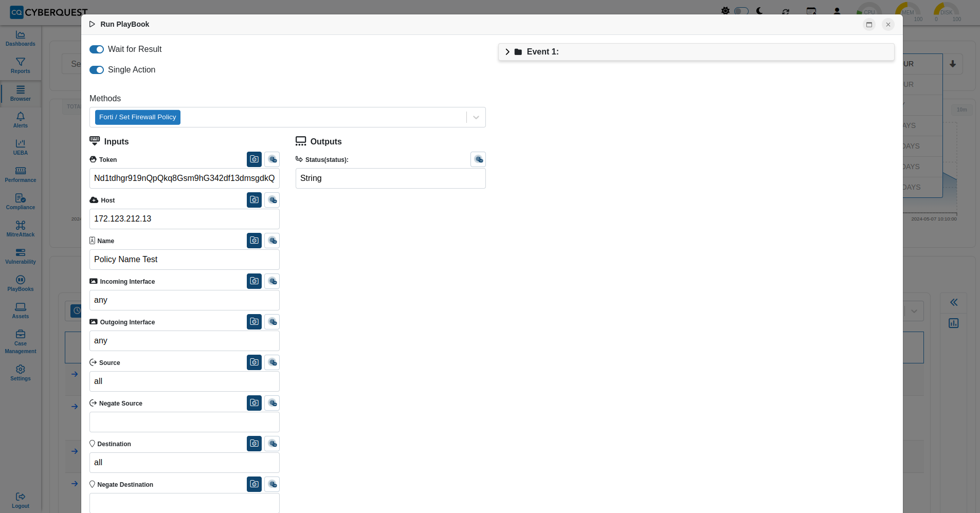Image resolution: width=980 pixels, height=513 pixels.
Task: Click the Negate Source camera icon
Action: (254, 403)
